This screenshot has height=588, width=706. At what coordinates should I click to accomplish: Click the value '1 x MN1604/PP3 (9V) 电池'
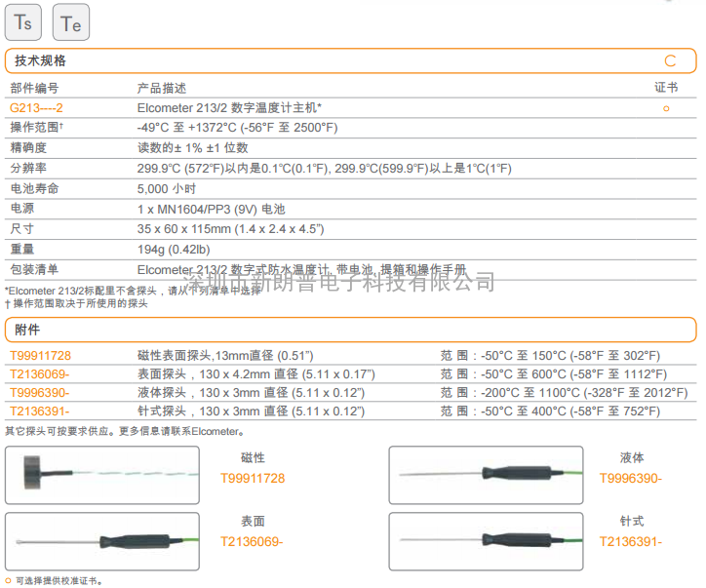coord(212,209)
